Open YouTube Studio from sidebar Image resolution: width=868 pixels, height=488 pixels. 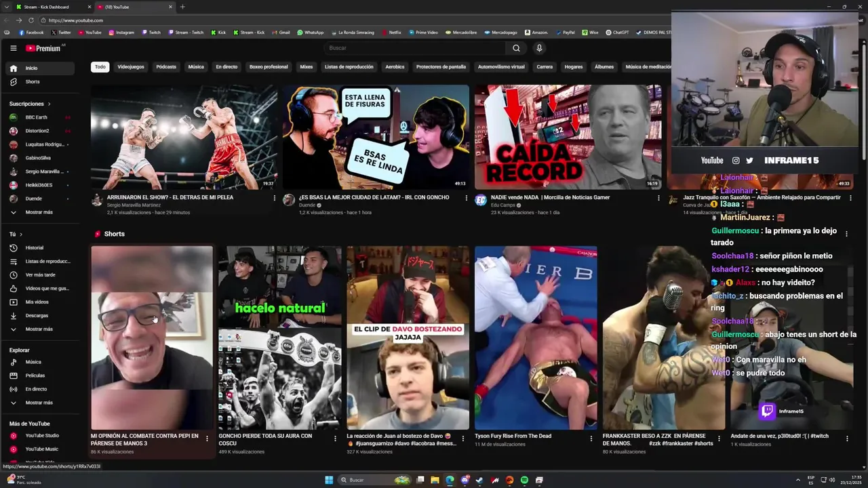(x=41, y=435)
